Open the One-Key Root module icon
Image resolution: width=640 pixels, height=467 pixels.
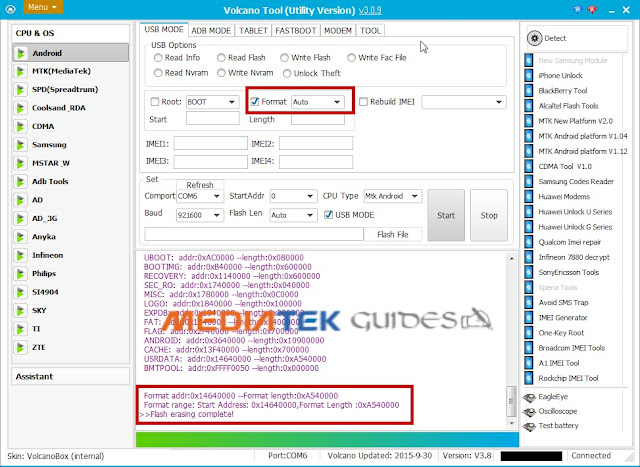click(x=529, y=333)
